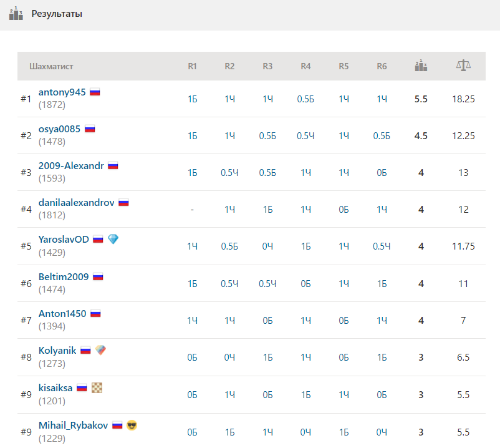Click the flag beside 2009-Alexandr
500x448 pixels.
tap(113, 166)
